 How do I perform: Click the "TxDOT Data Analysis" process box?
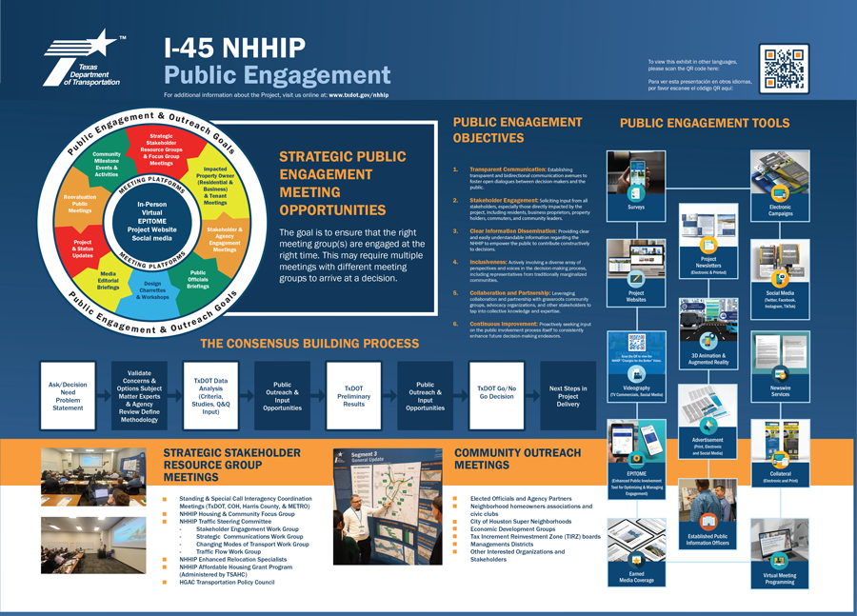(x=211, y=396)
